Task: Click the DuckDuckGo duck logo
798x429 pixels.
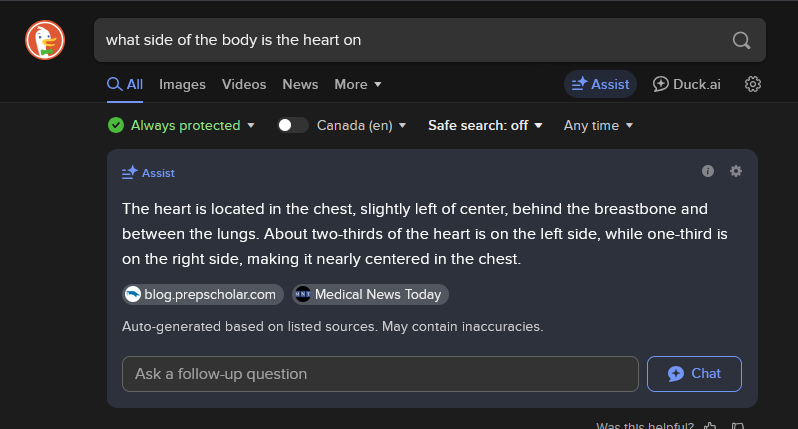Action: tap(45, 40)
